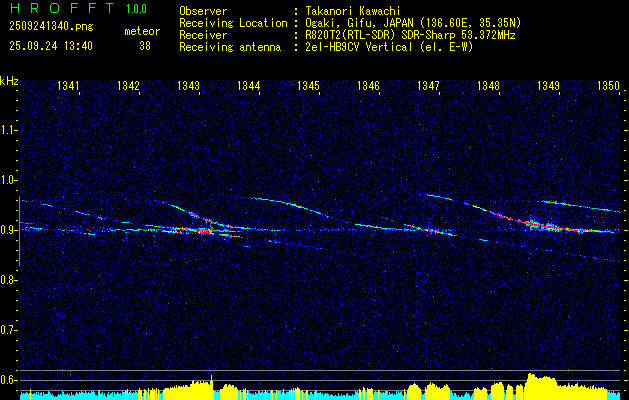Click the kHz axis unit label

pyautogui.click(x=9, y=81)
